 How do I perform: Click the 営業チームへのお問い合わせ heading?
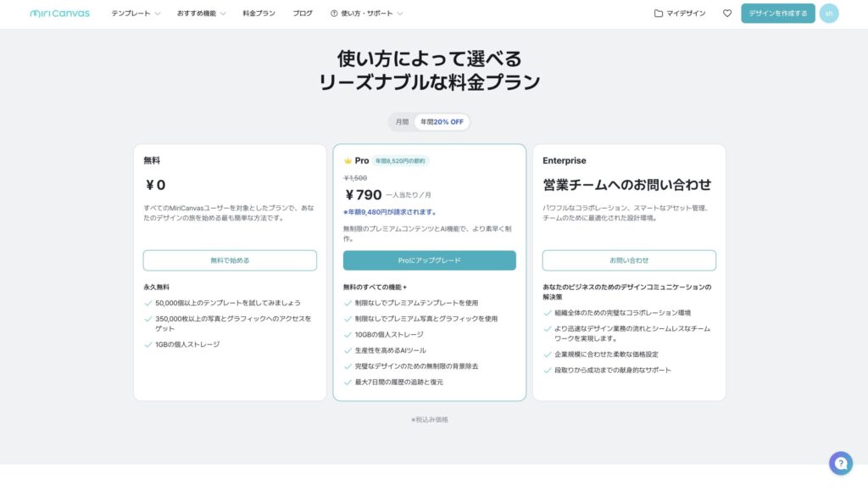[x=626, y=185]
